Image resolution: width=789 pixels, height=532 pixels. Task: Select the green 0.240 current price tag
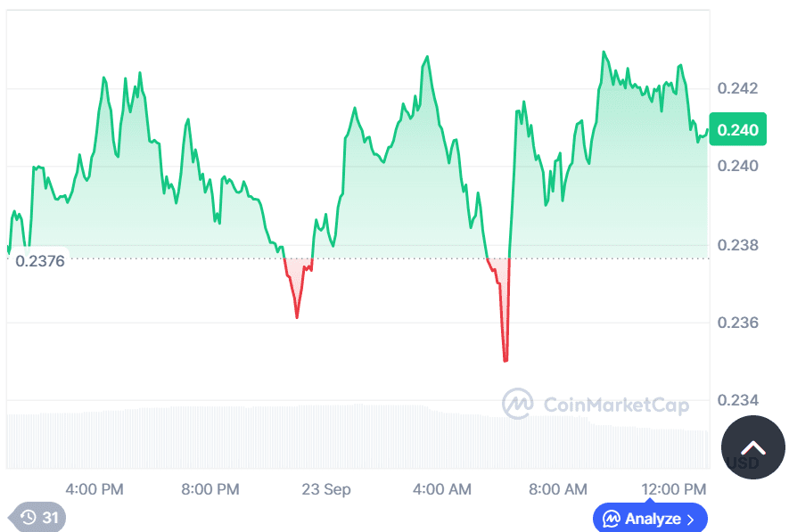[x=737, y=129]
